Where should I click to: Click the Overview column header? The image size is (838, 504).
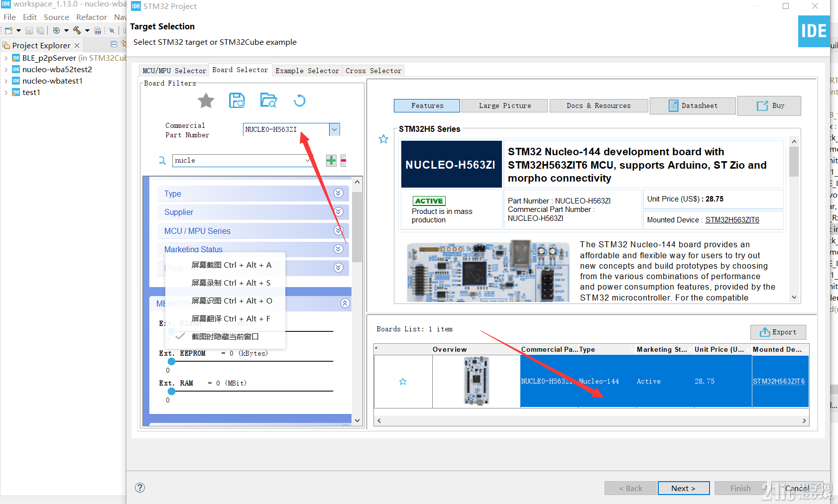pyautogui.click(x=450, y=349)
